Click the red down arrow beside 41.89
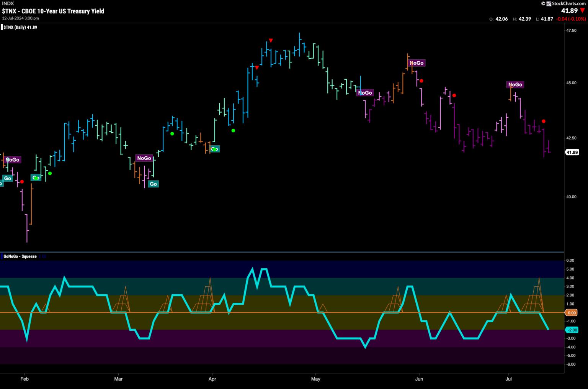 click(x=582, y=11)
